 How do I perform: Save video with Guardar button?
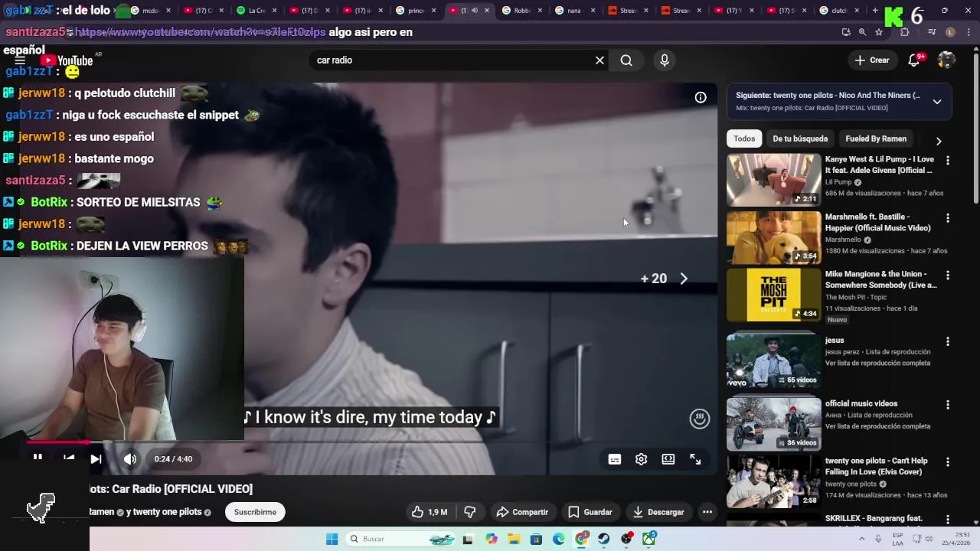pyautogui.click(x=590, y=512)
